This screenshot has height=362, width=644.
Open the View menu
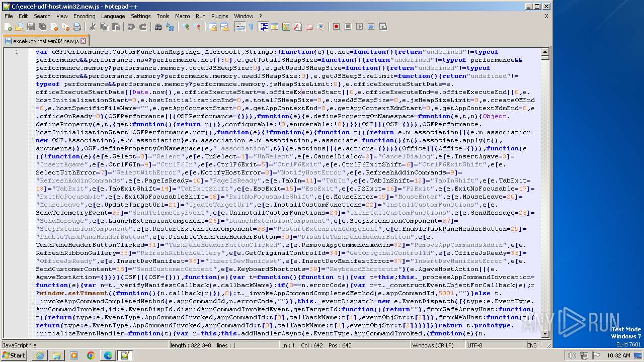(62, 16)
